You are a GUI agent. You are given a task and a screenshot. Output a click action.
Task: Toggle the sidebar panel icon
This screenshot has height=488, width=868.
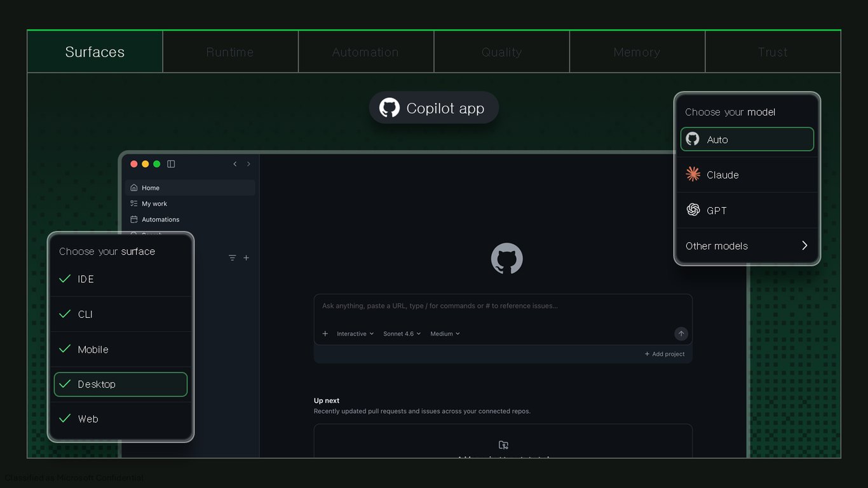click(171, 164)
